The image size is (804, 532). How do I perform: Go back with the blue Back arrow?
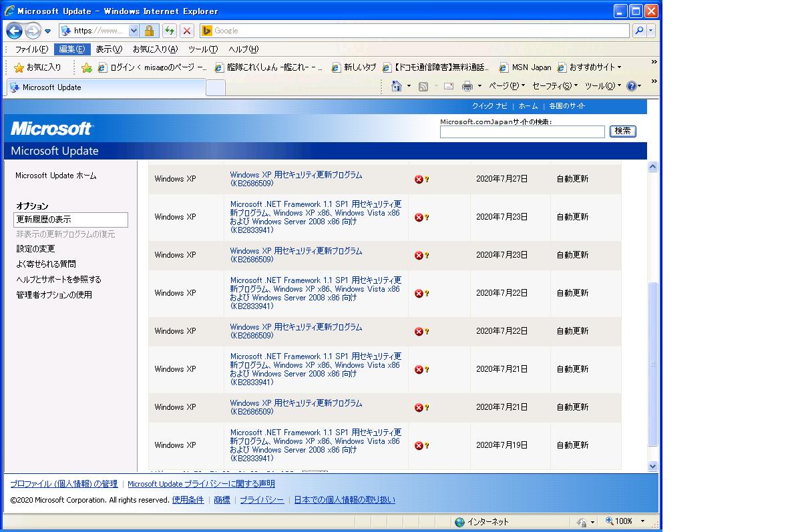tap(15, 31)
